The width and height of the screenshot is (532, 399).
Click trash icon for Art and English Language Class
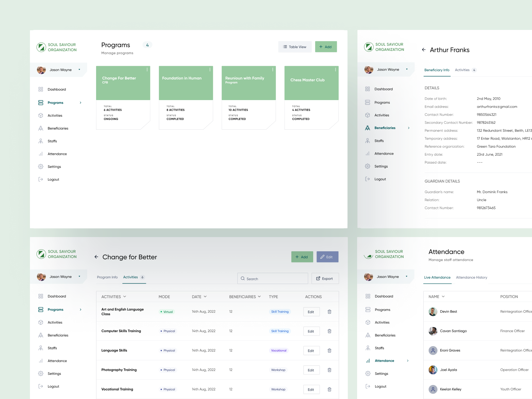coord(329,312)
